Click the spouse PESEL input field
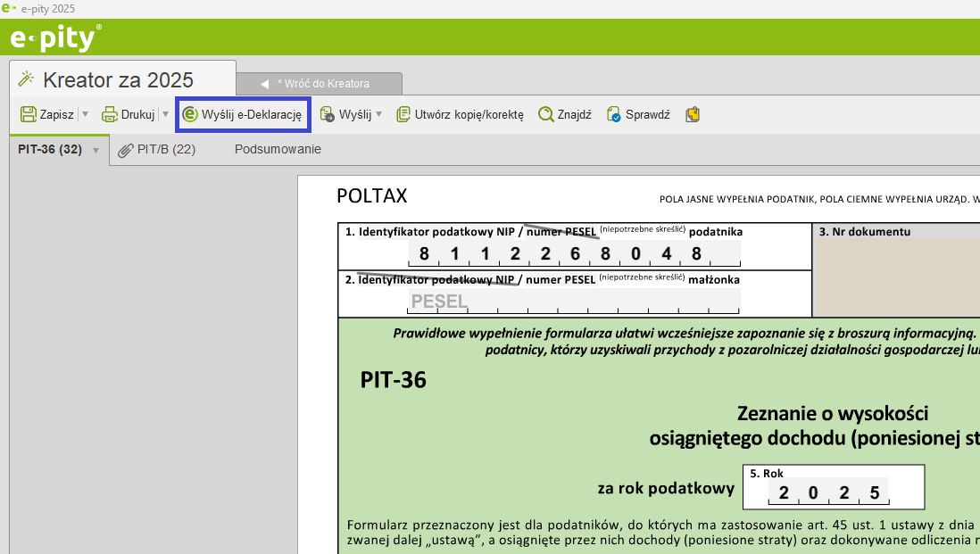The height and width of the screenshot is (554, 980). pos(575,302)
